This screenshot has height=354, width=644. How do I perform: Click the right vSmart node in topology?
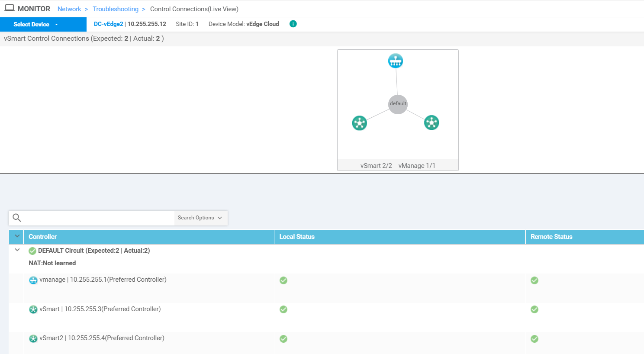pyautogui.click(x=431, y=122)
